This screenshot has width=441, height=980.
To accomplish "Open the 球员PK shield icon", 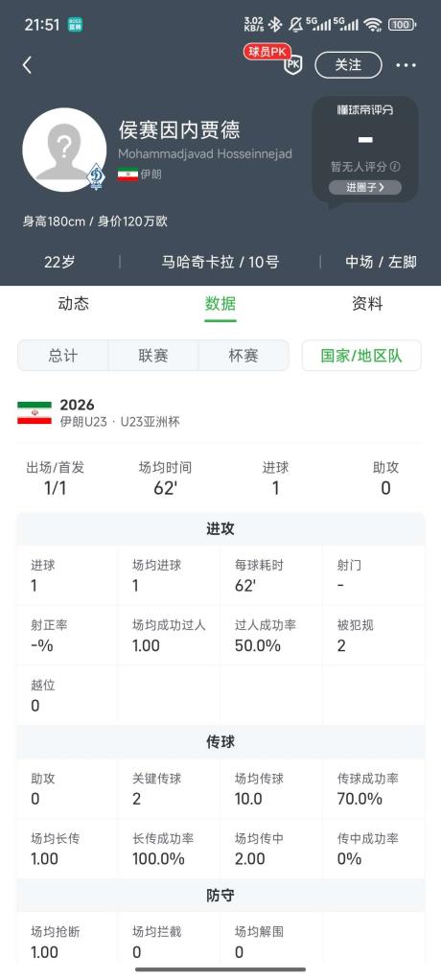I will click(x=293, y=65).
